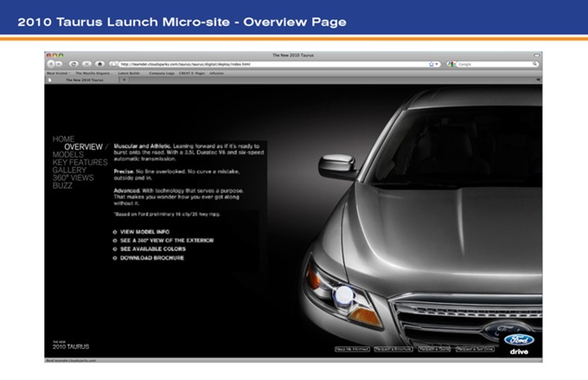588x380 pixels.
Task: Select OVERVIEW in site navigation
Action: (83, 147)
